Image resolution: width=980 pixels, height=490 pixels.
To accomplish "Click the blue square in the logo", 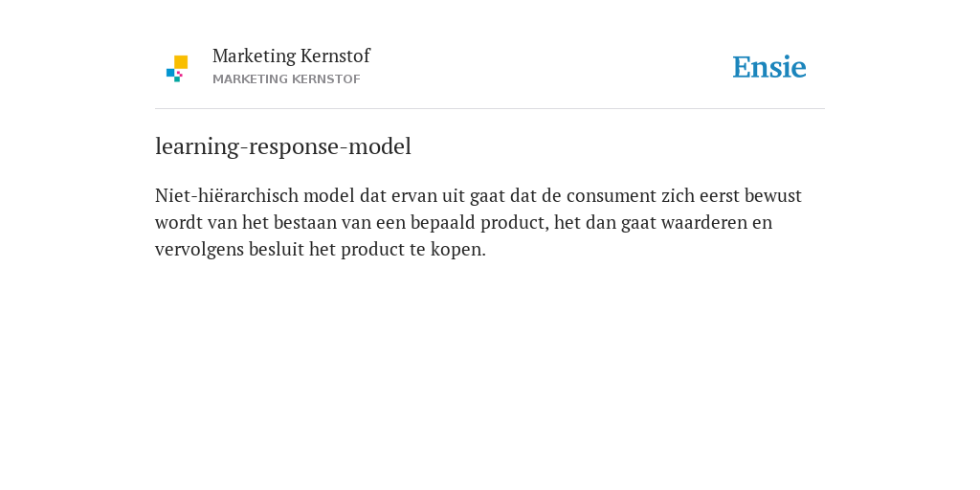I will click(170, 73).
